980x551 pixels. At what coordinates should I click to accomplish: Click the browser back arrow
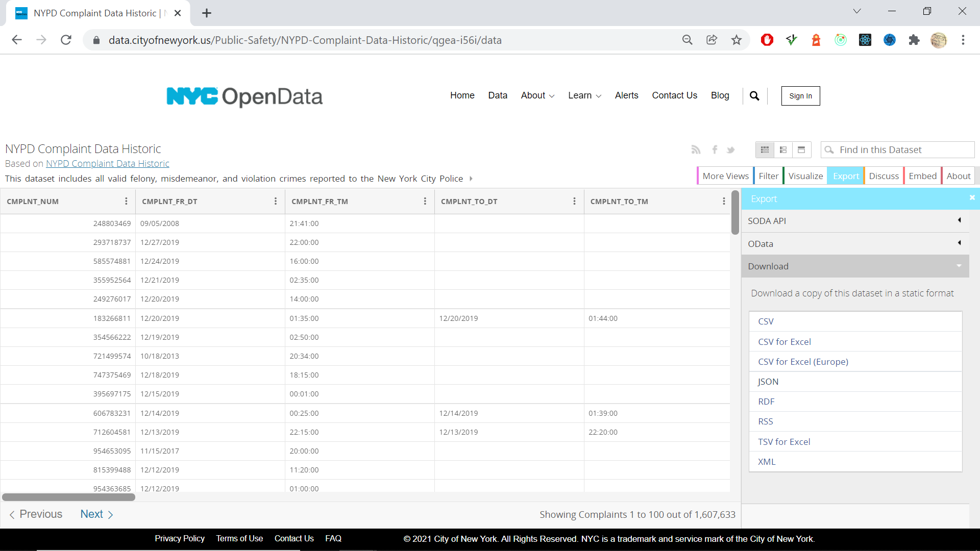[x=17, y=40]
